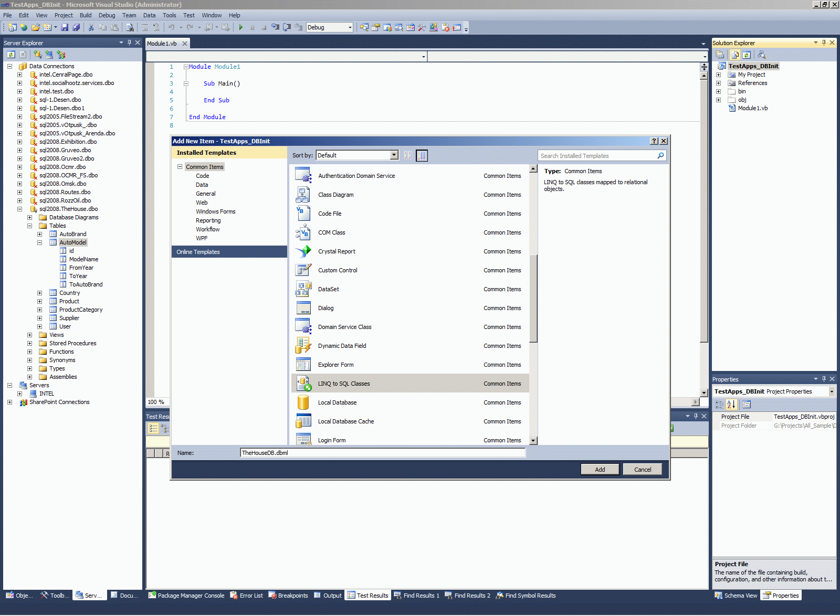Click Undo arrow icon in toolbar

(172, 27)
